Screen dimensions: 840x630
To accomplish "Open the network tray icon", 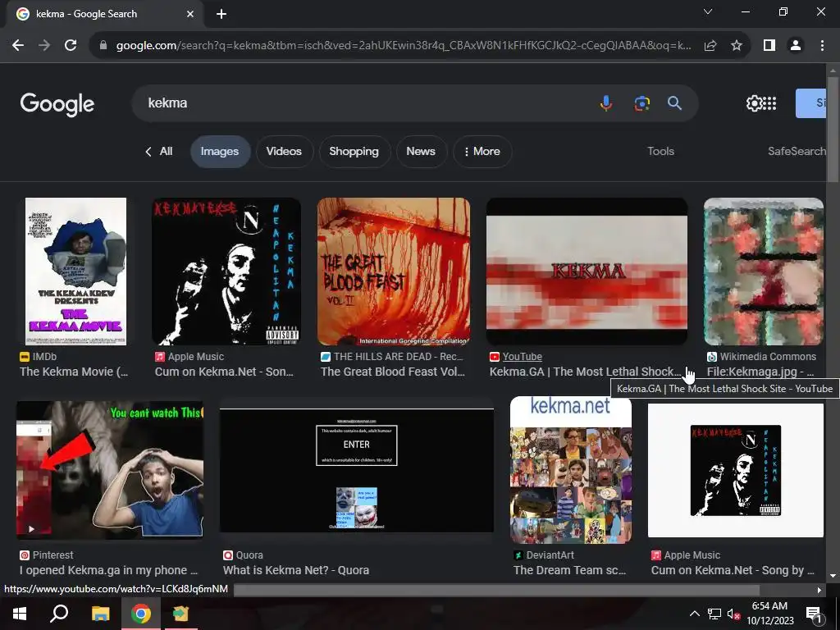I will [714, 614].
